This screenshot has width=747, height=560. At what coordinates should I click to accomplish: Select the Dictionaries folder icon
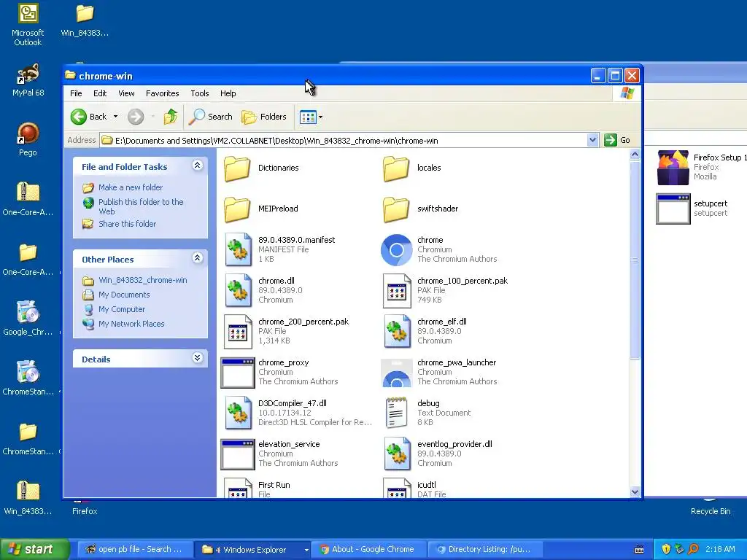pos(237,168)
